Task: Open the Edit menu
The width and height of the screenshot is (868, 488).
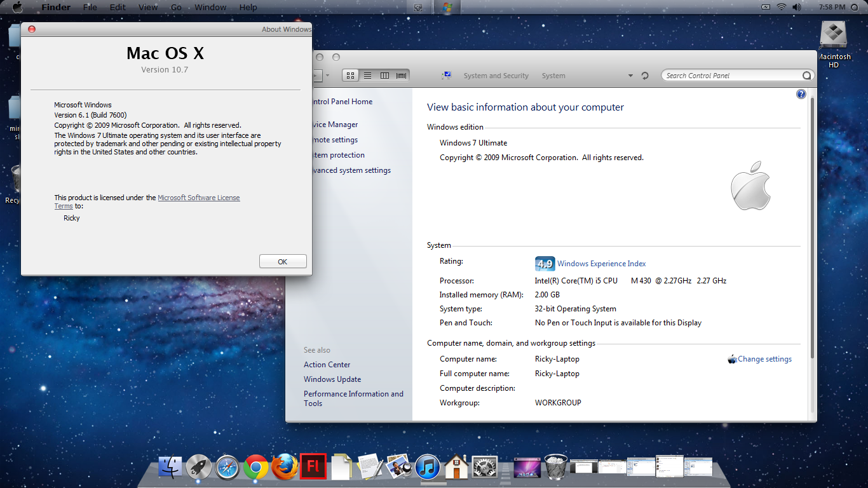Action: 118,8
